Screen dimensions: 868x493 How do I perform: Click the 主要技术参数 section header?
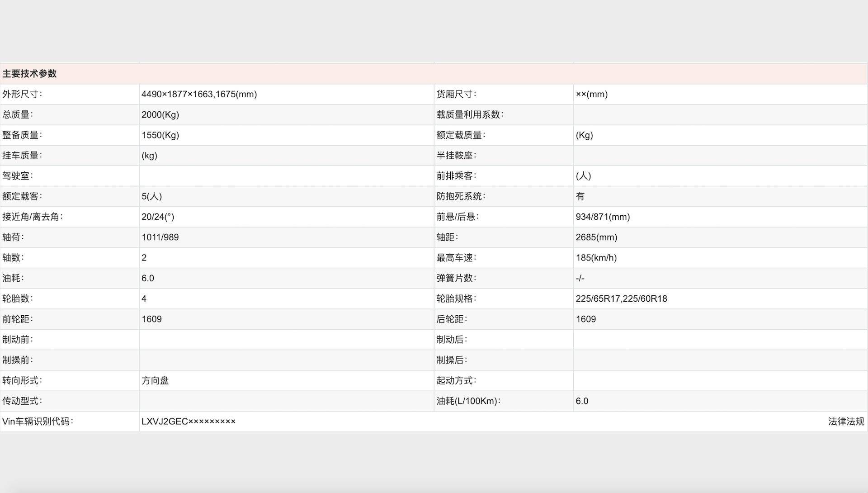(x=29, y=74)
